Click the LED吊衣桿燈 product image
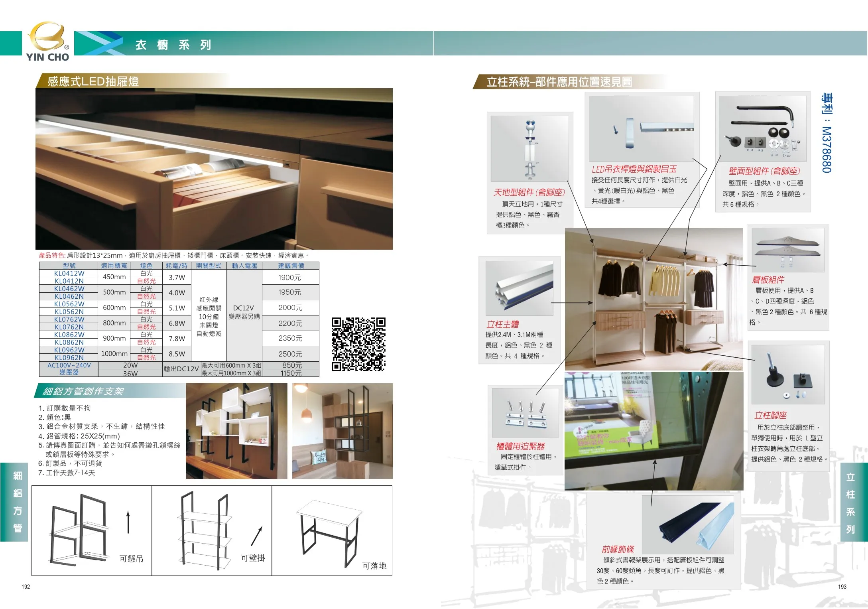The width and height of the screenshot is (868, 609). 641,128
